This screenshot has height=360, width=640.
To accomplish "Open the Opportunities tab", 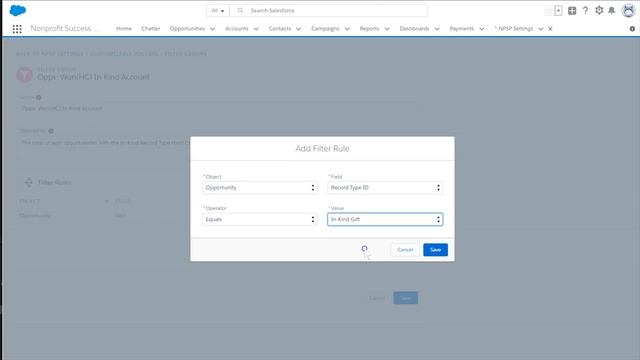I will (187, 29).
